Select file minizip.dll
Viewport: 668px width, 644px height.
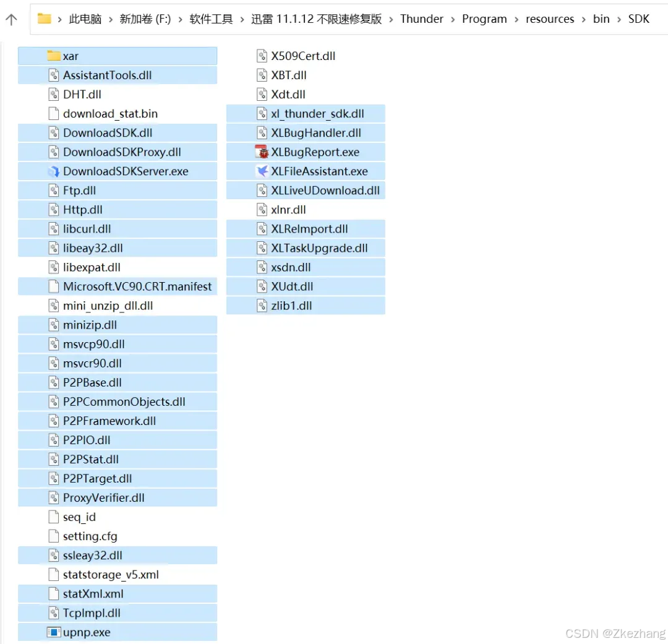click(x=118, y=325)
